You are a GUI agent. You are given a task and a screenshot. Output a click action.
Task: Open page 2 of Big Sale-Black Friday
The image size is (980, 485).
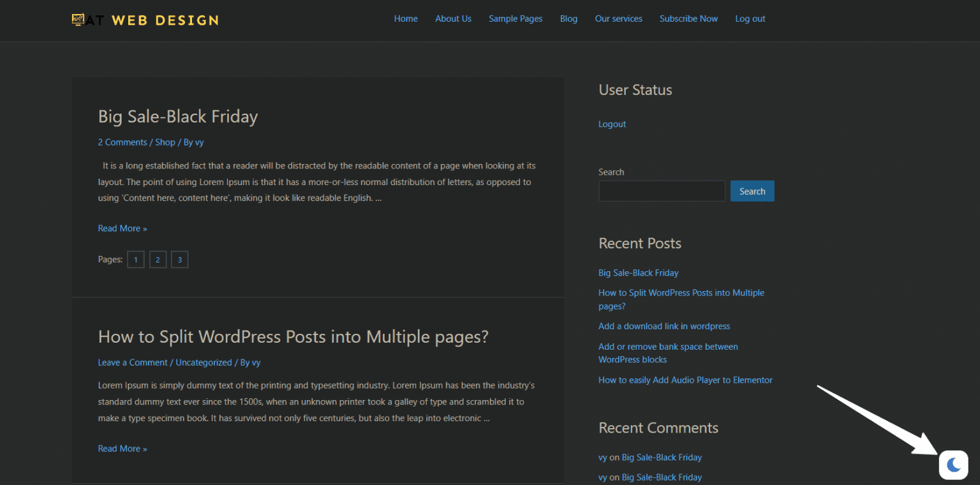158,259
